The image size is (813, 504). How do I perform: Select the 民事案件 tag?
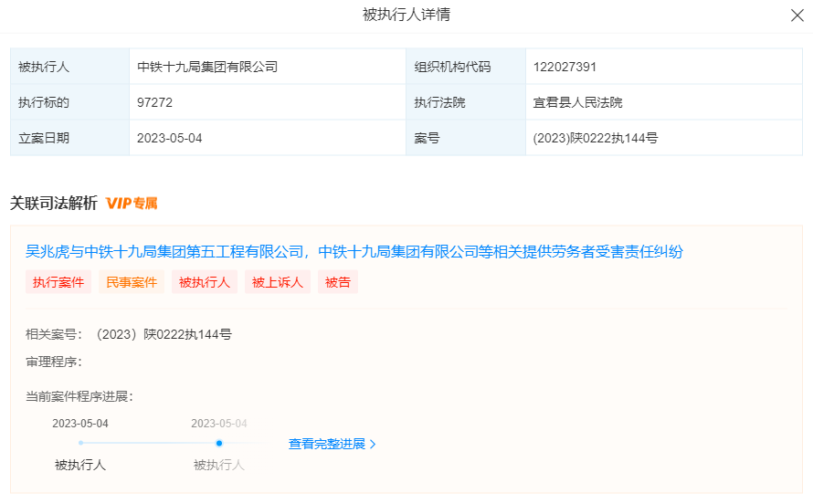(x=132, y=282)
